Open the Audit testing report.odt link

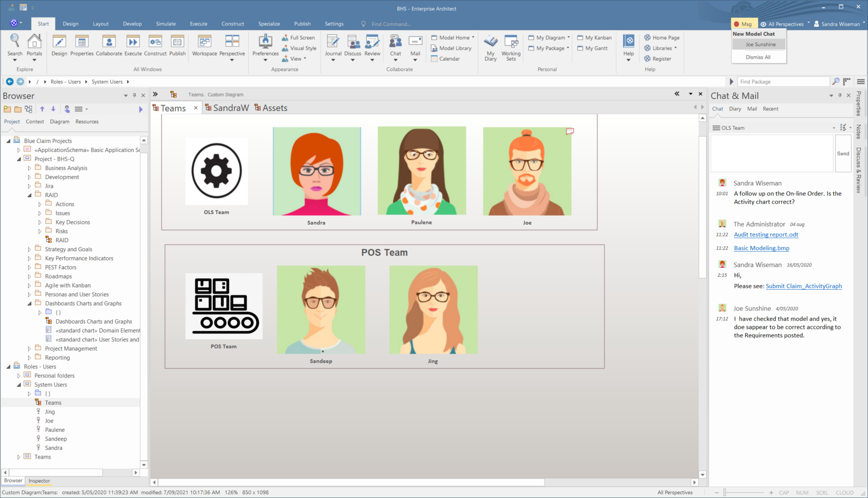pyautogui.click(x=765, y=235)
